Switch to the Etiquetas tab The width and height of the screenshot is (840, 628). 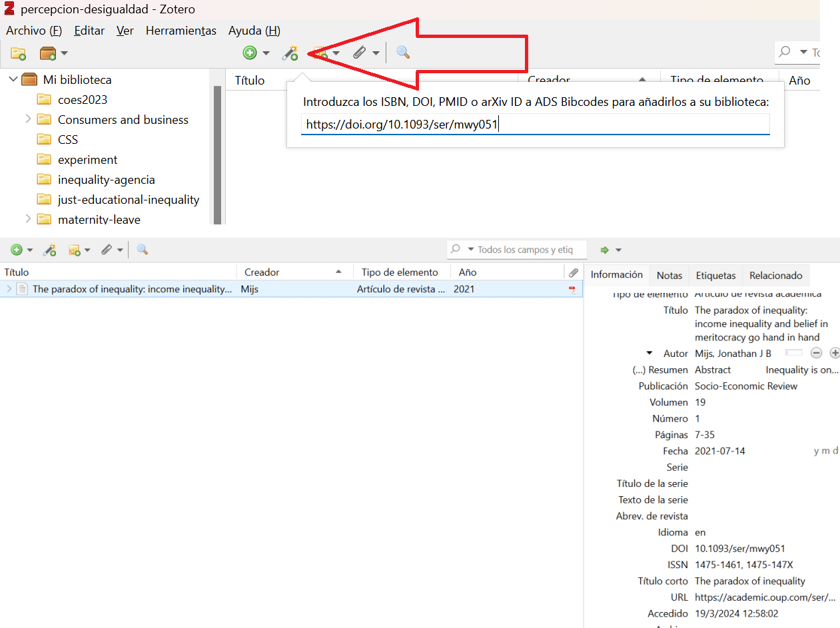click(715, 275)
